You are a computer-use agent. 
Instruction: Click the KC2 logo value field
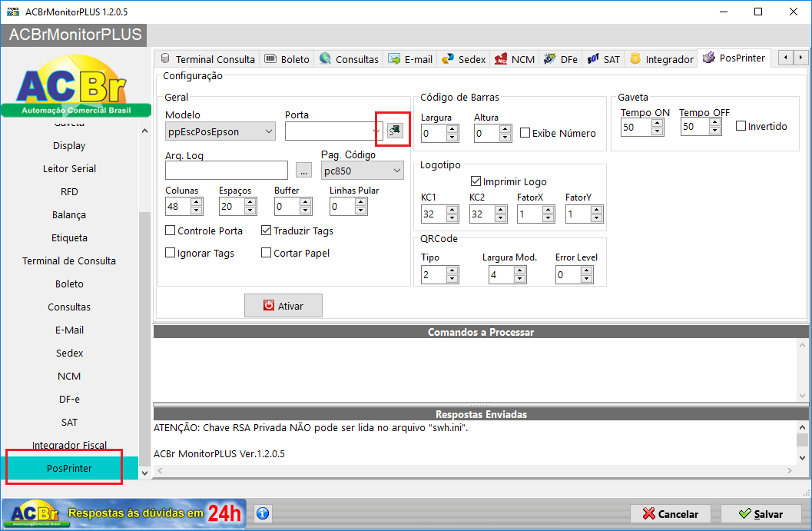coord(482,214)
